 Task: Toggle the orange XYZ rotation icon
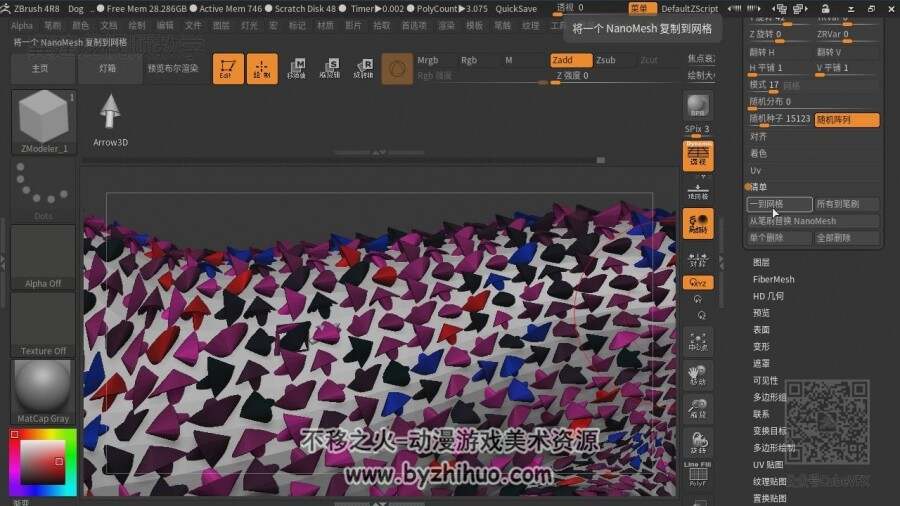698,283
